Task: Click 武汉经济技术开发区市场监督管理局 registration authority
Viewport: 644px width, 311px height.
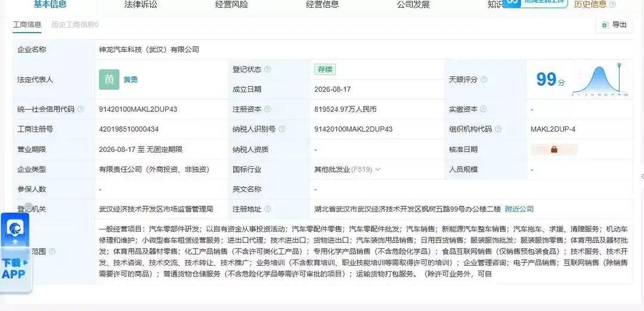Action: pos(156,209)
